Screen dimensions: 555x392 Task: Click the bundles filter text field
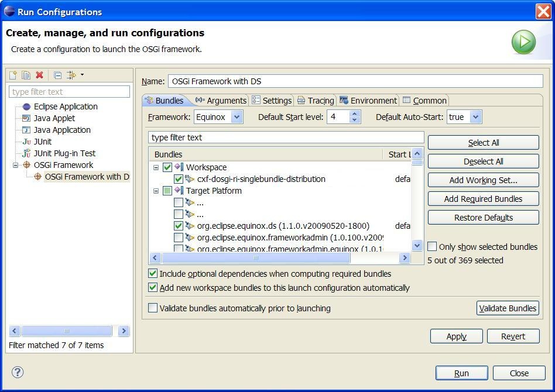286,137
